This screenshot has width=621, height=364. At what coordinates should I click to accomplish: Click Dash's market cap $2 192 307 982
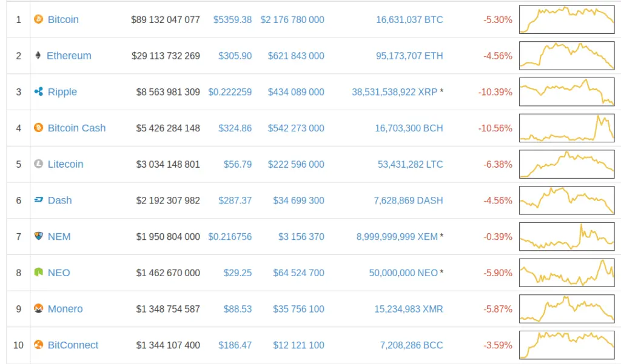click(168, 200)
